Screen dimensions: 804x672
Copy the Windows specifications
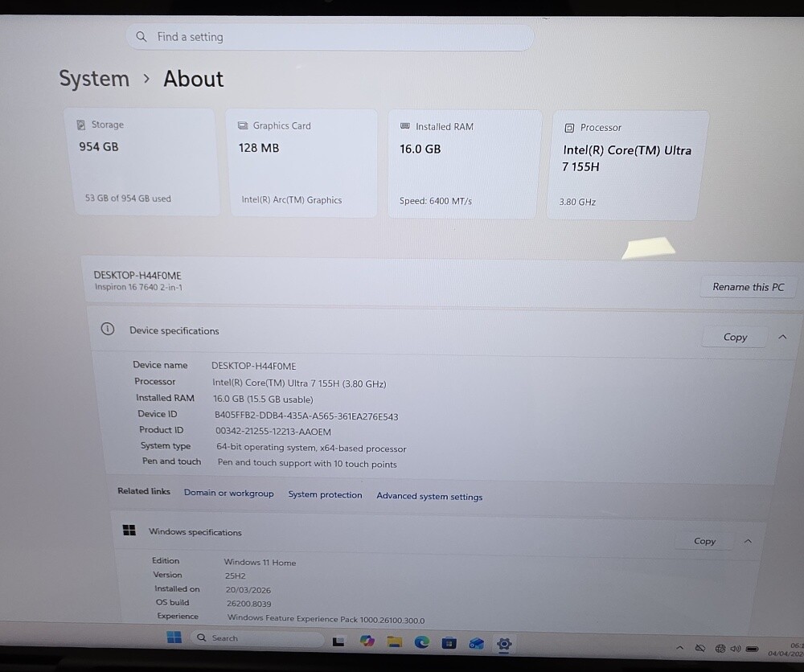(x=704, y=541)
